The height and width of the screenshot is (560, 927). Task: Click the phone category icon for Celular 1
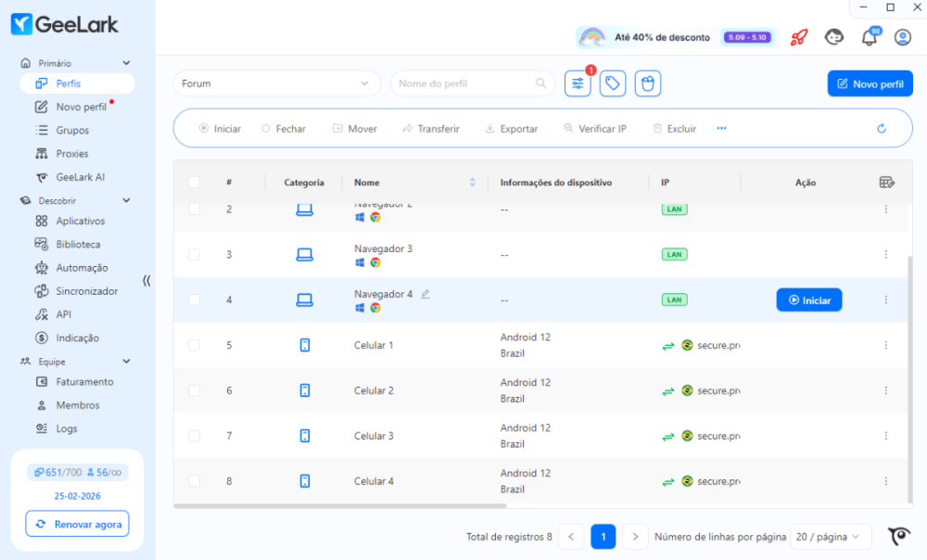point(304,345)
